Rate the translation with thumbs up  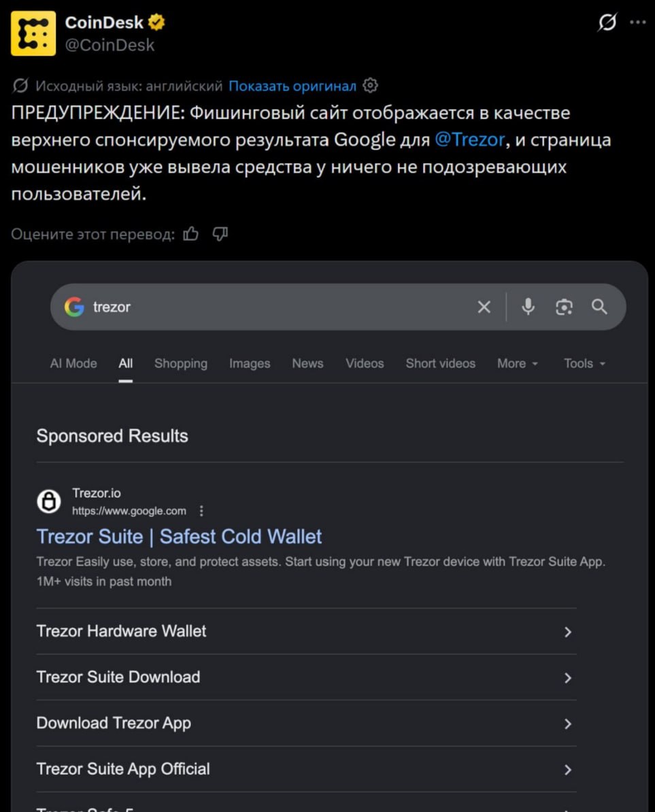click(x=190, y=234)
